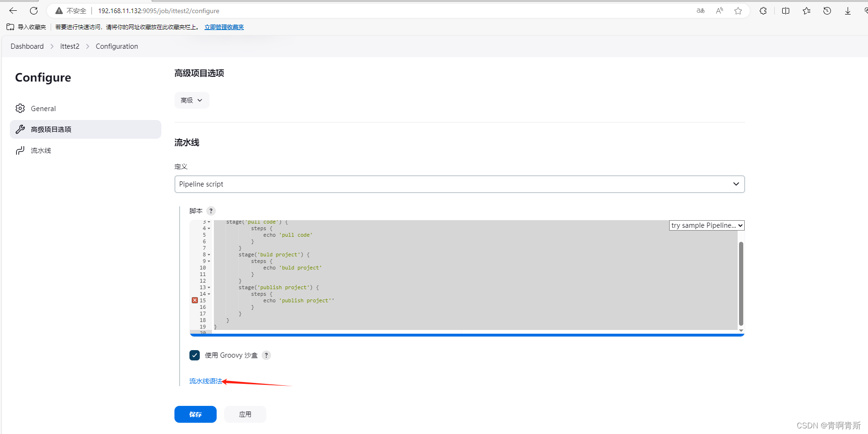Click the 应用 apply button
This screenshot has width=868, height=434.
(x=245, y=414)
